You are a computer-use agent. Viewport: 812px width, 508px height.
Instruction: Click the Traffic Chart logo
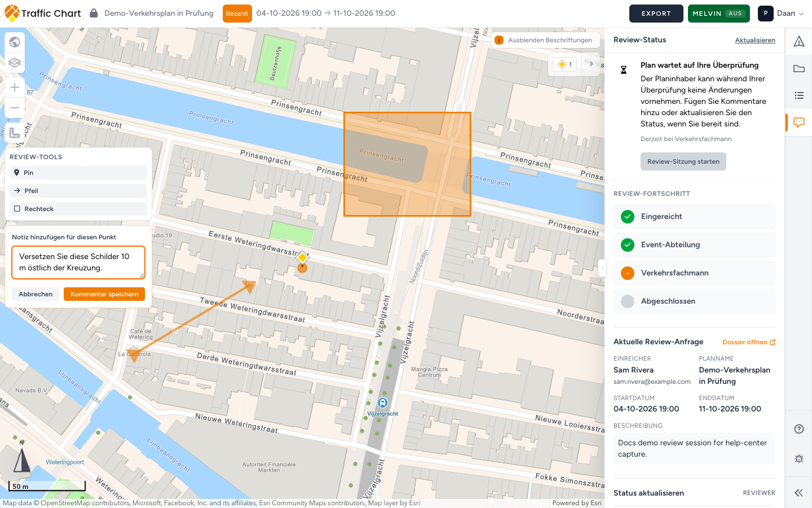pyautogui.click(x=43, y=14)
